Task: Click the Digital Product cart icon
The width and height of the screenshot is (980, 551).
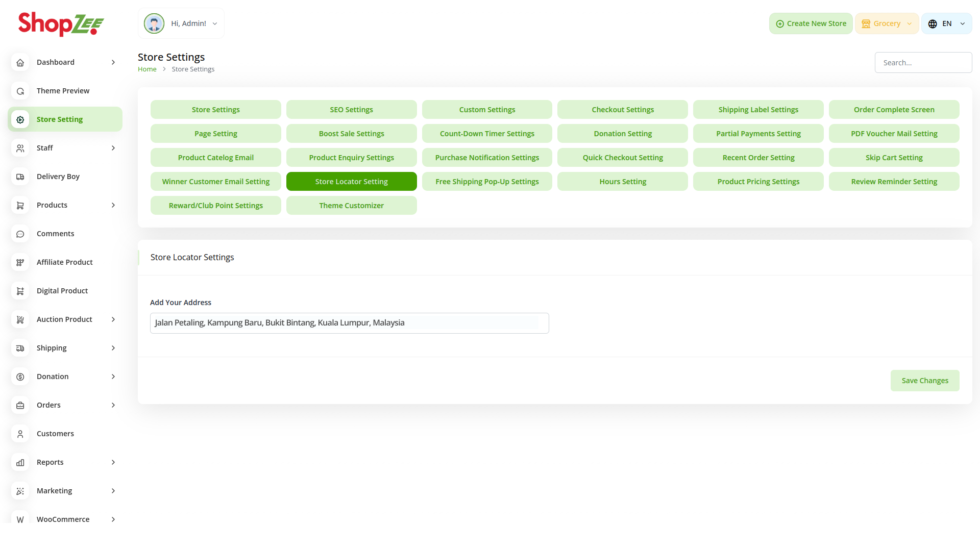Action: tap(20, 291)
